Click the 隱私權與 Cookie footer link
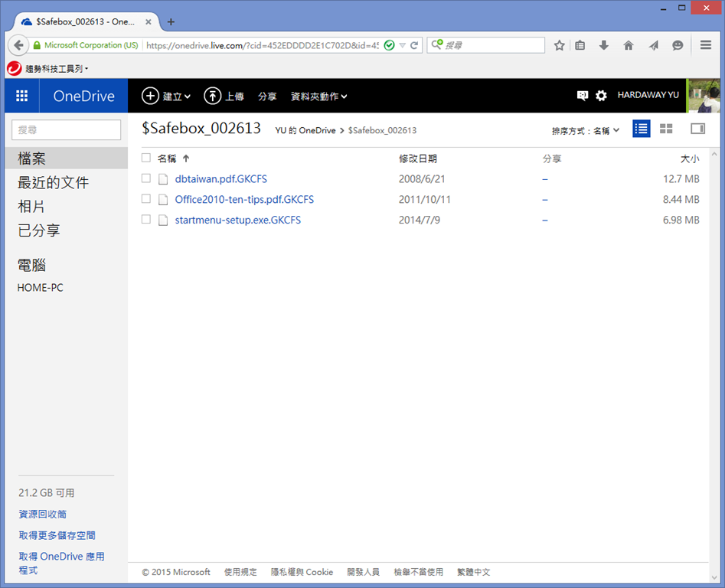 pos(302,572)
